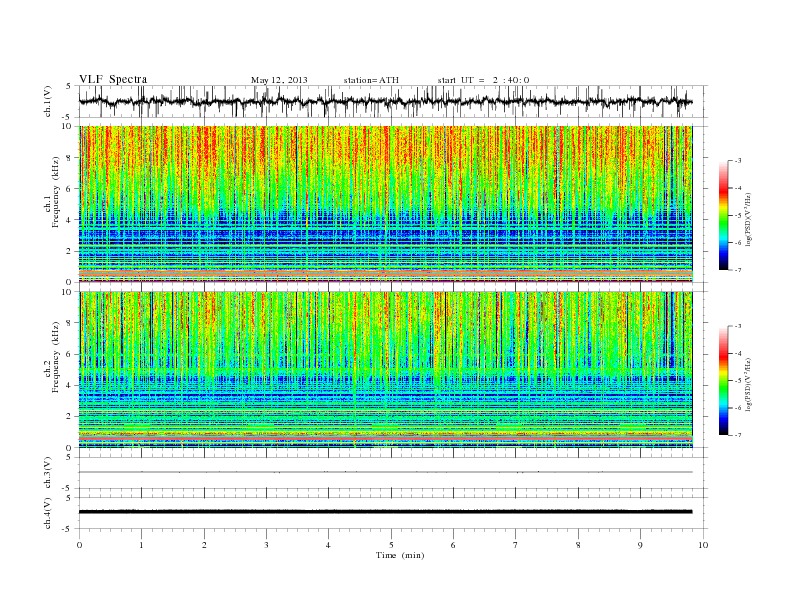Image resolution: width=792 pixels, height=612 pixels.
Task: Click the ch.1 voltage waveform trace at the top
Action: point(385,101)
